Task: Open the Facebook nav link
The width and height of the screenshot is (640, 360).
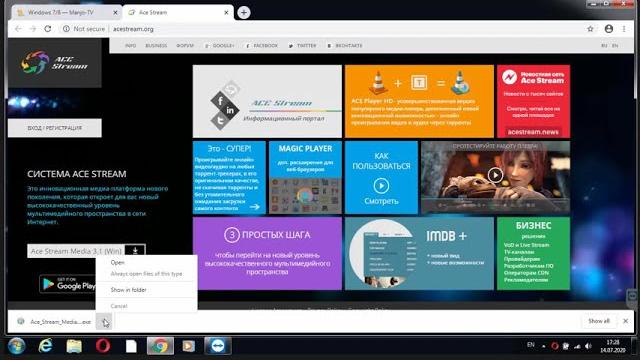Action: 262,46
